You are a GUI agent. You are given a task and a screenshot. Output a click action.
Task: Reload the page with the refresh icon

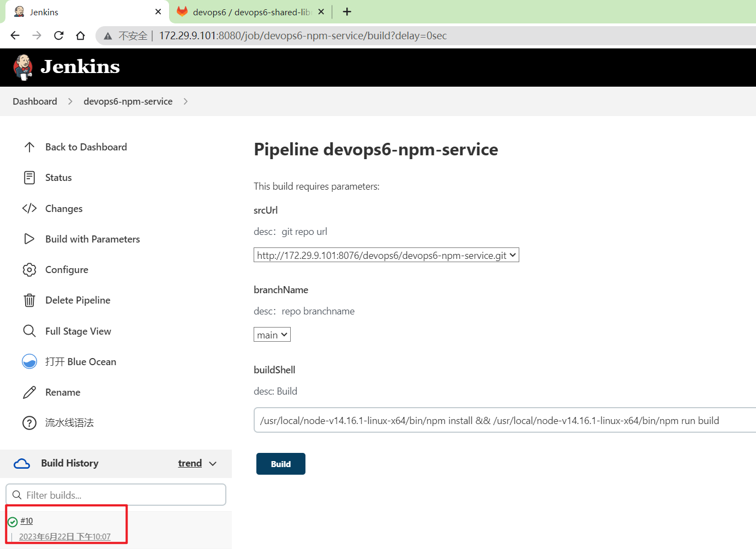tap(59, 35)
